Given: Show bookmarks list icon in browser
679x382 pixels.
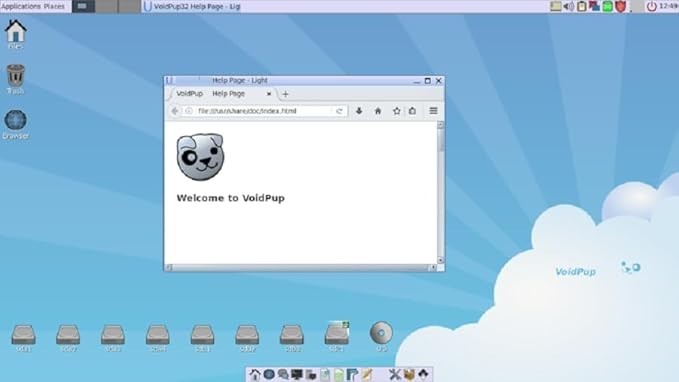Looking at the screenshot, I should 412,111.
